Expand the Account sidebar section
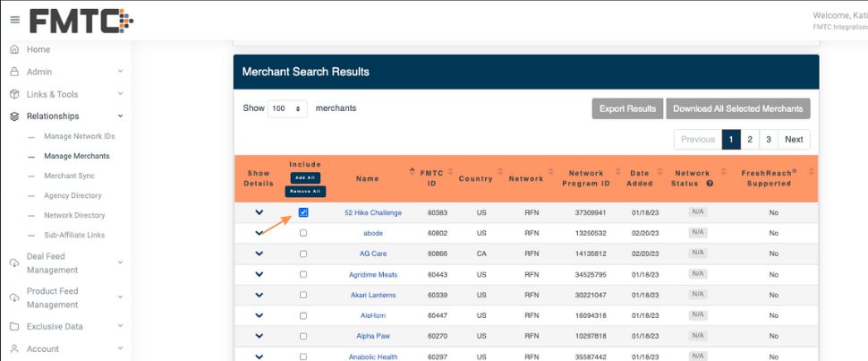 pos(120,349)
